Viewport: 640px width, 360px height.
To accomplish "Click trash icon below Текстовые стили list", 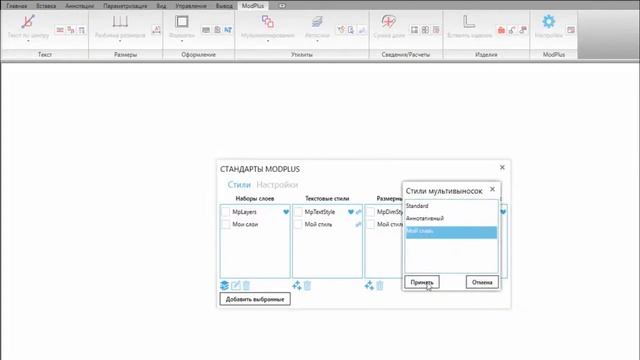I will click(x=307, y=285).
